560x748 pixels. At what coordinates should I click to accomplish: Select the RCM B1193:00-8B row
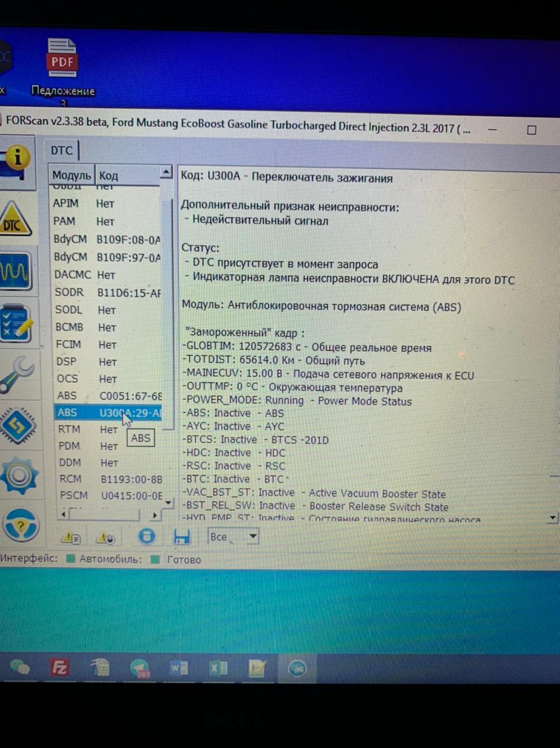tap(109, 479)
